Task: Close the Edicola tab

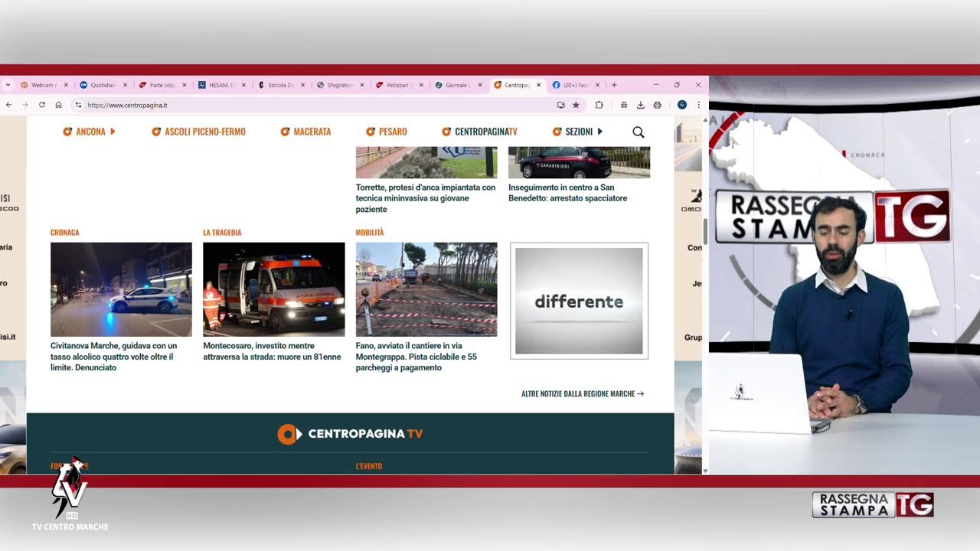Action: (x=302, y=85)
